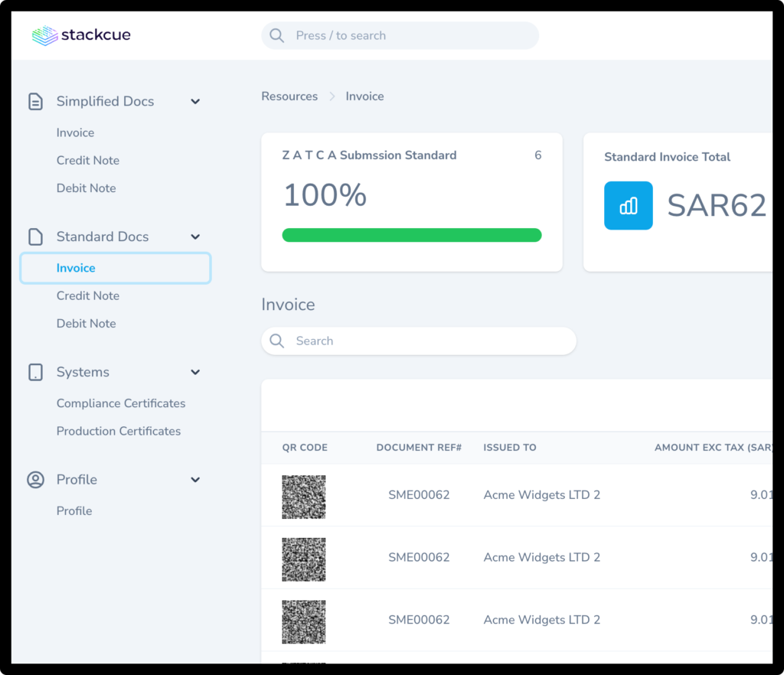
Task: Select the Simplified Docs document icon
Action: point(35,100)
